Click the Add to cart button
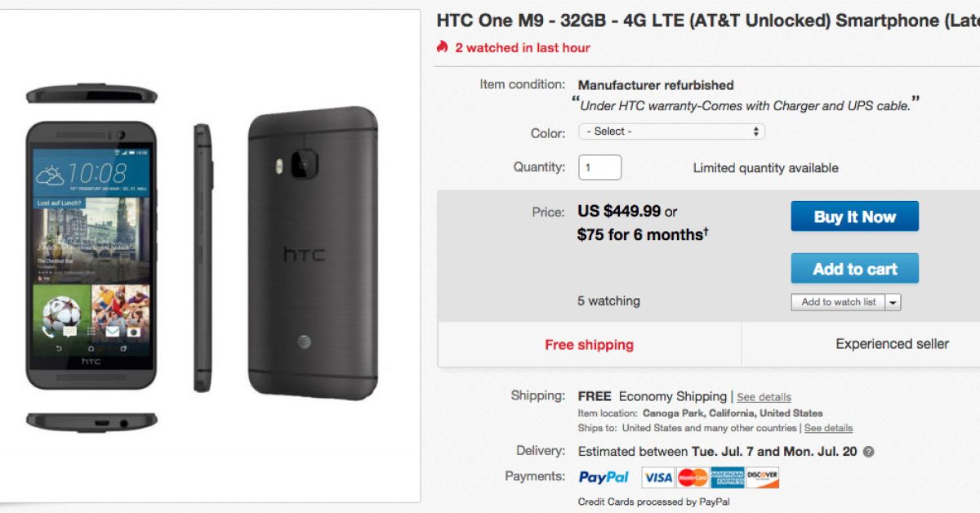This screenshot has width=980, height=513. click(854, 269)
